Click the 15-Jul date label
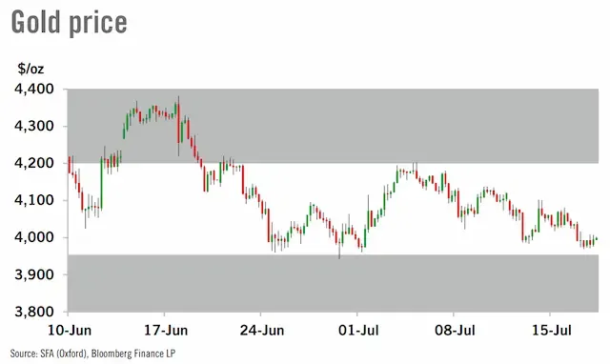610x364 pixels. pyautogui.click(x=551, y=331)
